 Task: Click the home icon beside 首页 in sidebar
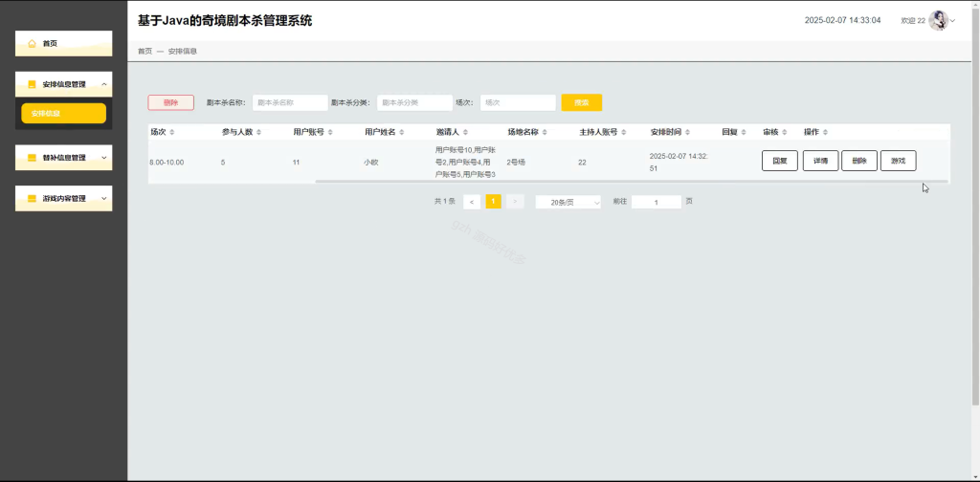tap(32, 44)
